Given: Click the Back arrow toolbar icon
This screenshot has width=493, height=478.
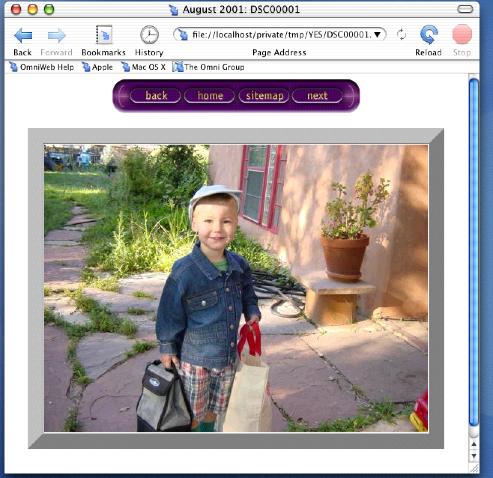Looking at the screenshot, I should [23, 35].
